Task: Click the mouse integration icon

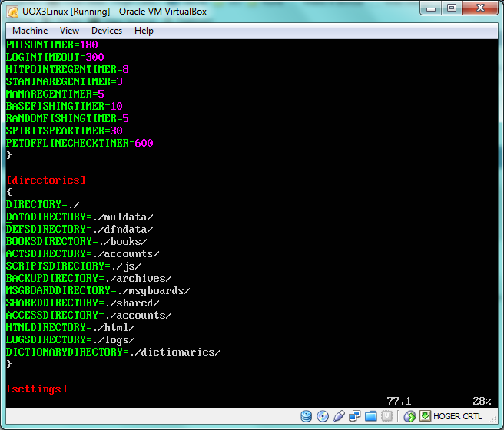Action: [409, 416]
